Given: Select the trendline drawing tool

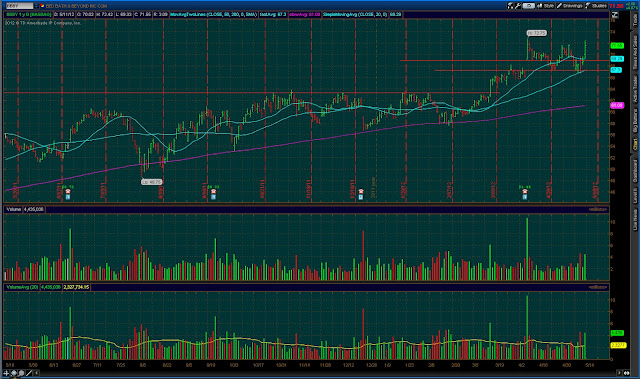Looking at the screenshot, I should [29, 373].
